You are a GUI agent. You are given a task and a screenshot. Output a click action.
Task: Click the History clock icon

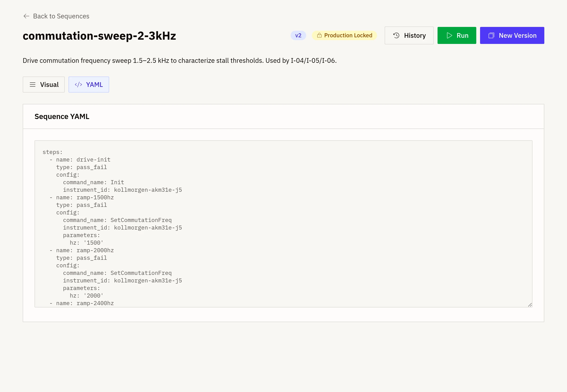[x=396, y=35]
